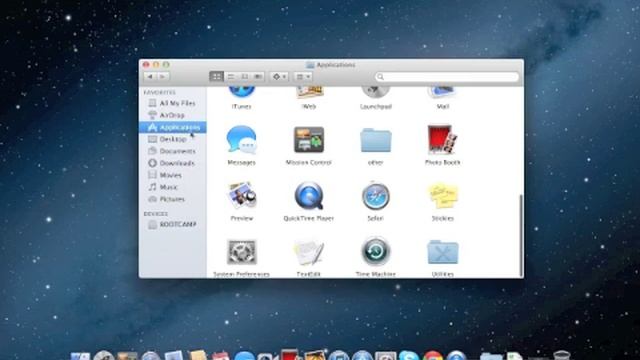Viewport: 640px width, 360px height.
Task: Open the Trash in the Dock
Action: [562, 355]
